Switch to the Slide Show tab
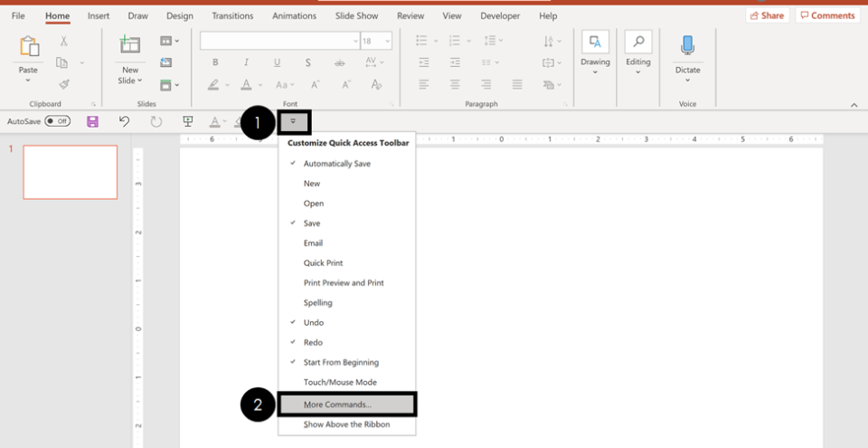 click(x=356, y=15)
